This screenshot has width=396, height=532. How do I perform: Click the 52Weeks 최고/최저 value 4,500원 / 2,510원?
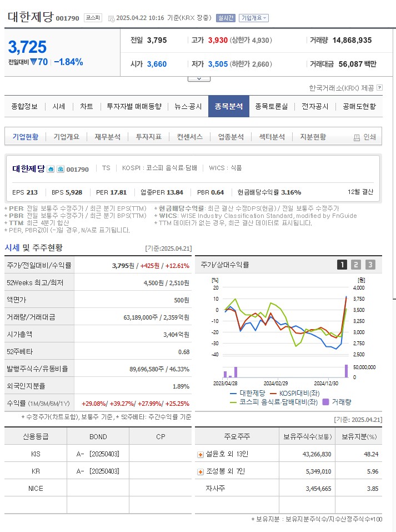[166, 284]
